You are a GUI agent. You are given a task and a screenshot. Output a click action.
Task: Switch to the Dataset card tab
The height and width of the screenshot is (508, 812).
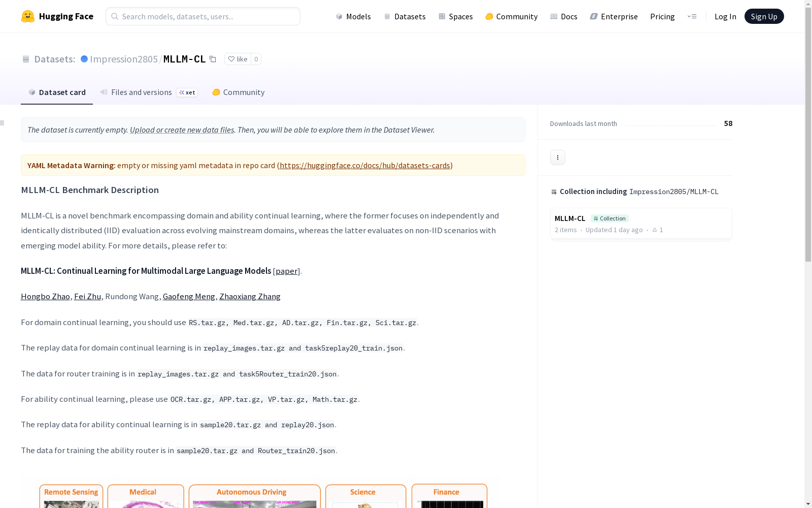click(57, 92)
